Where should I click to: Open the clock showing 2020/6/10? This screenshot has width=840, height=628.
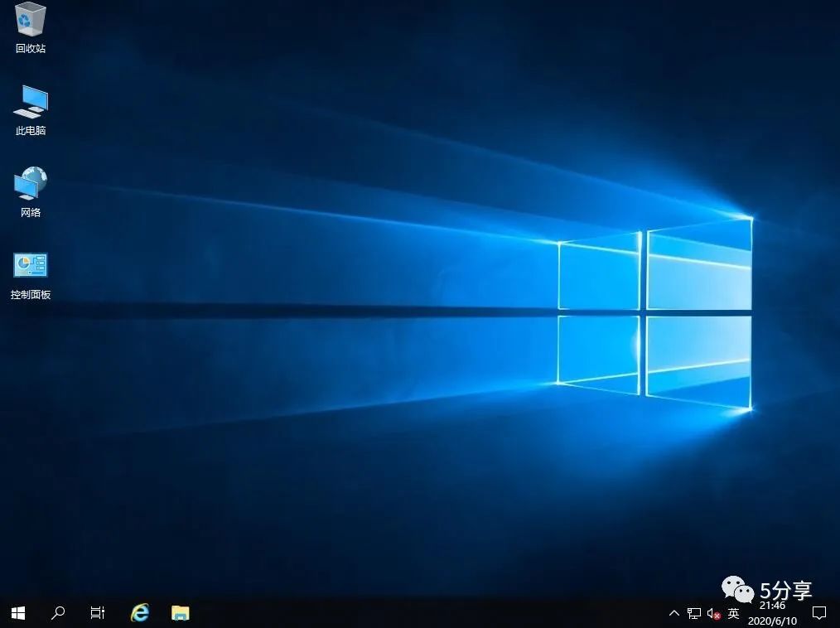click(x=772, y=614)
